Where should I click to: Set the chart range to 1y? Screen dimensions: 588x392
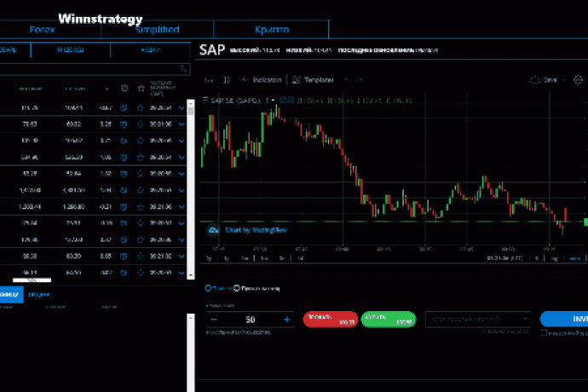[227, 258]
